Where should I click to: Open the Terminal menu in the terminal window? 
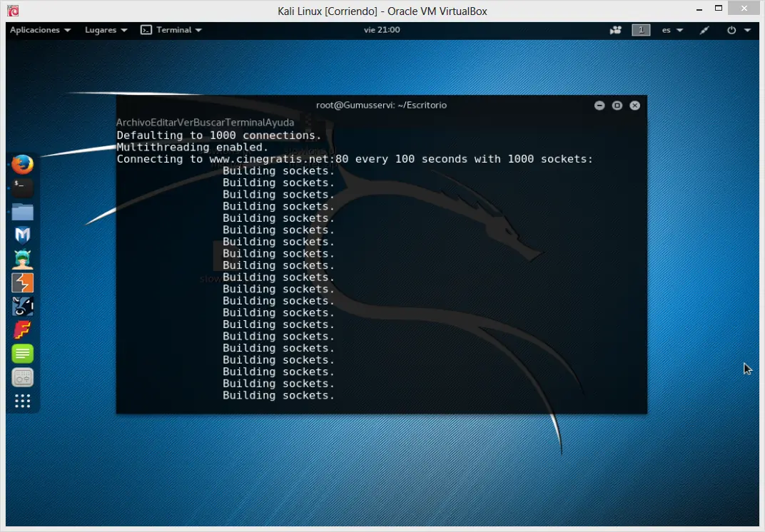click(243, 123)
